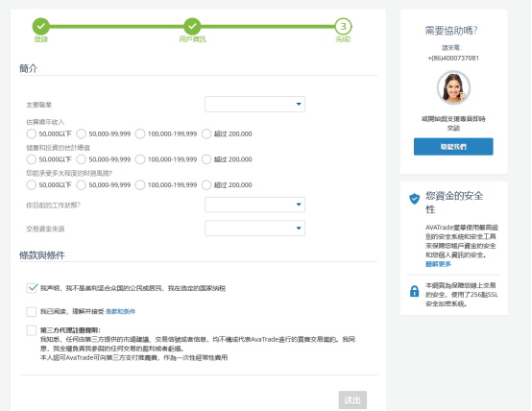Select 超过 200,000 for financial risk question
This screenshot has width=532, height=411.
(x=206, y=185)
